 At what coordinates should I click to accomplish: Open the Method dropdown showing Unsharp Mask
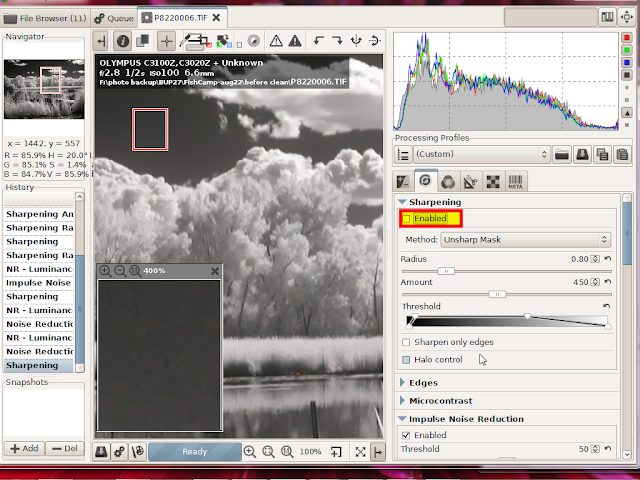click(x=525, y=240)
